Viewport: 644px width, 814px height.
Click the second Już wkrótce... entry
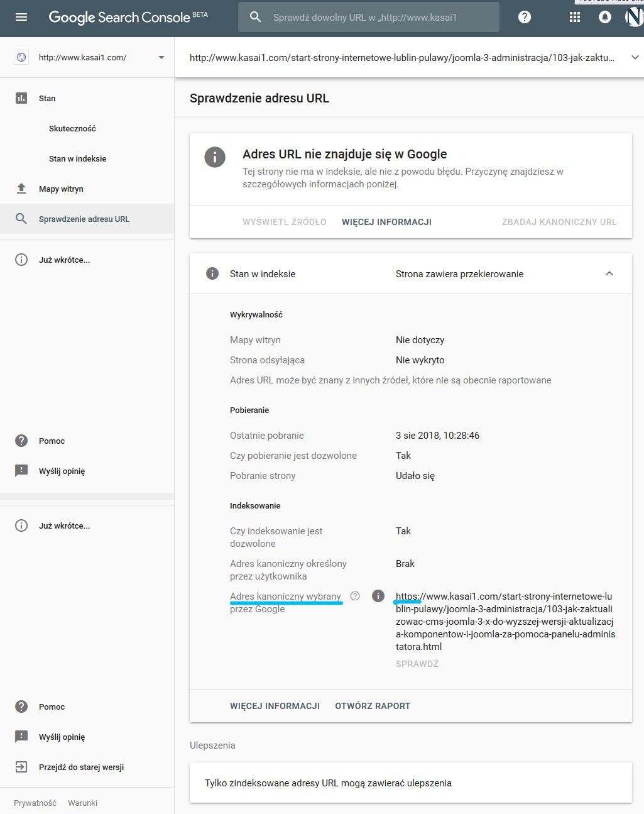(x=64, y=525)
